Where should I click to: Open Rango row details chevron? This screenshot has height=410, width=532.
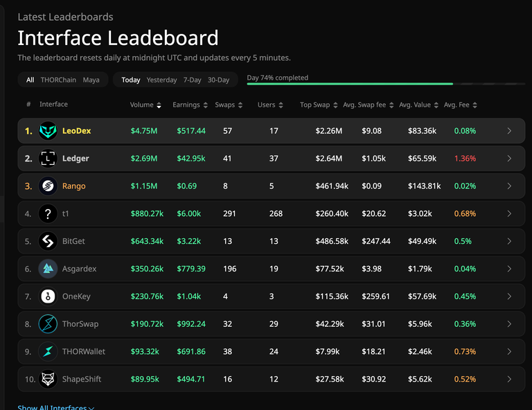coord(509,186)
